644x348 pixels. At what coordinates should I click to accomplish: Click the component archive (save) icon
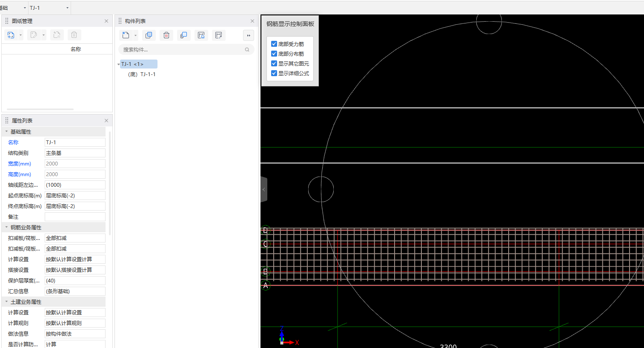[x=201, y=35]
